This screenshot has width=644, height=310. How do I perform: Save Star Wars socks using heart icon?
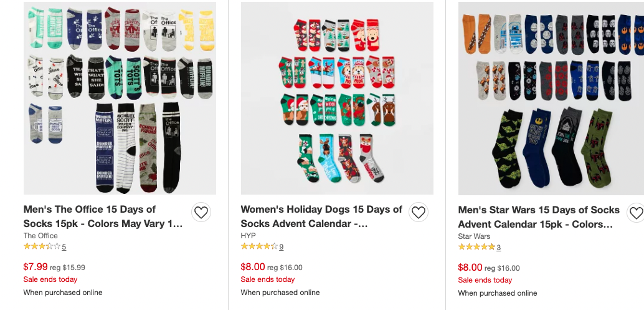[x=635, y=213]
